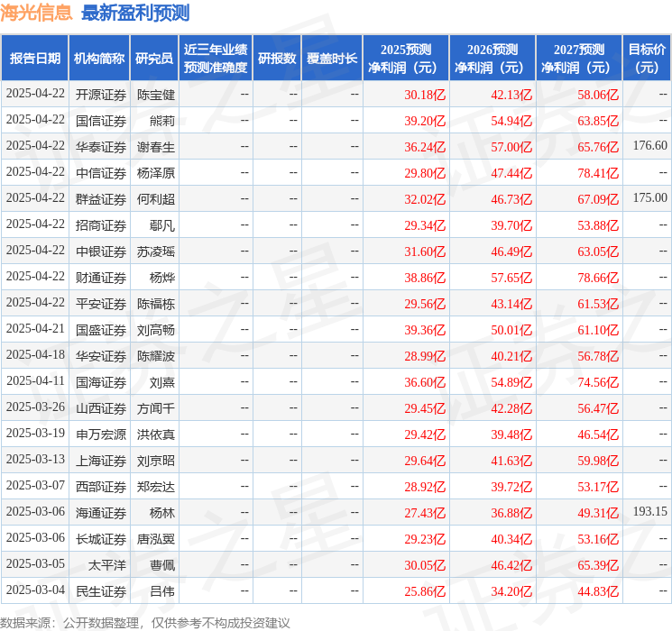This screenshot has height=631, width=672.
Task: Click the 报告日期 column header
Action: pyautogui.click(x=34, y=59)
